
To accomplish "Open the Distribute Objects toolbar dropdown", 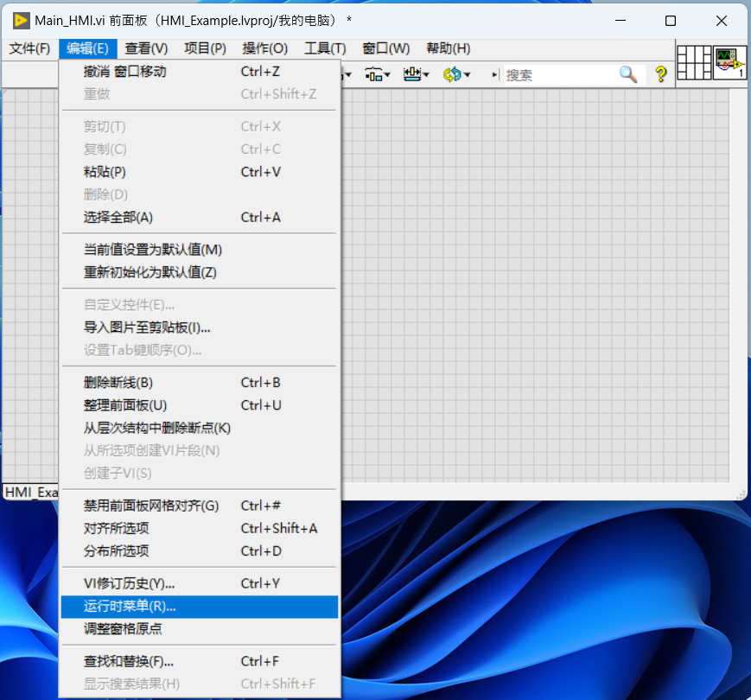I will [378, 74].
